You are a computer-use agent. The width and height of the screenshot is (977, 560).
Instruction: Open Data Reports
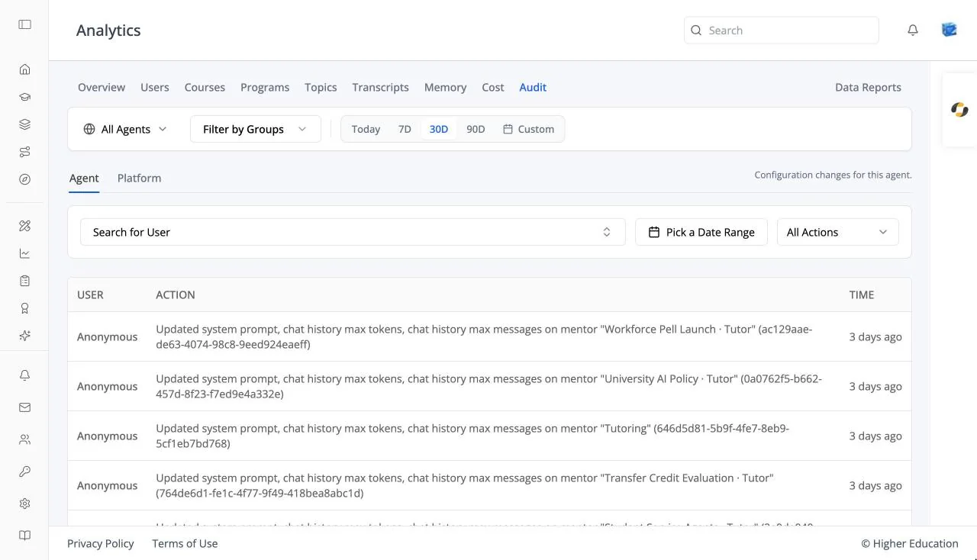tap(868, 87)
